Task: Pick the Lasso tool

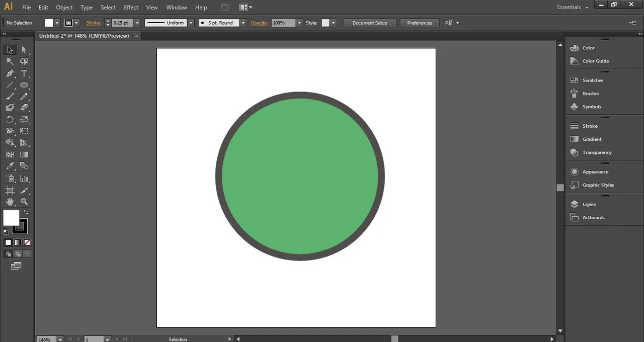Action: pos(24,61)
